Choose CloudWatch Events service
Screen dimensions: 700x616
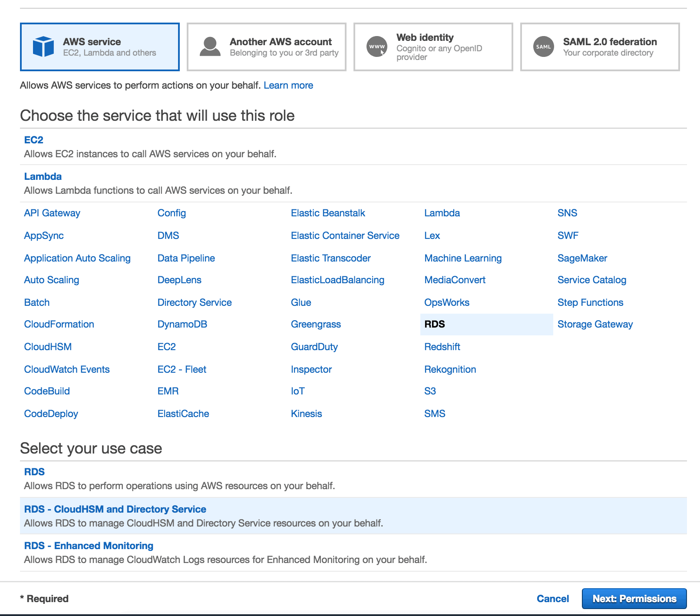67,369
